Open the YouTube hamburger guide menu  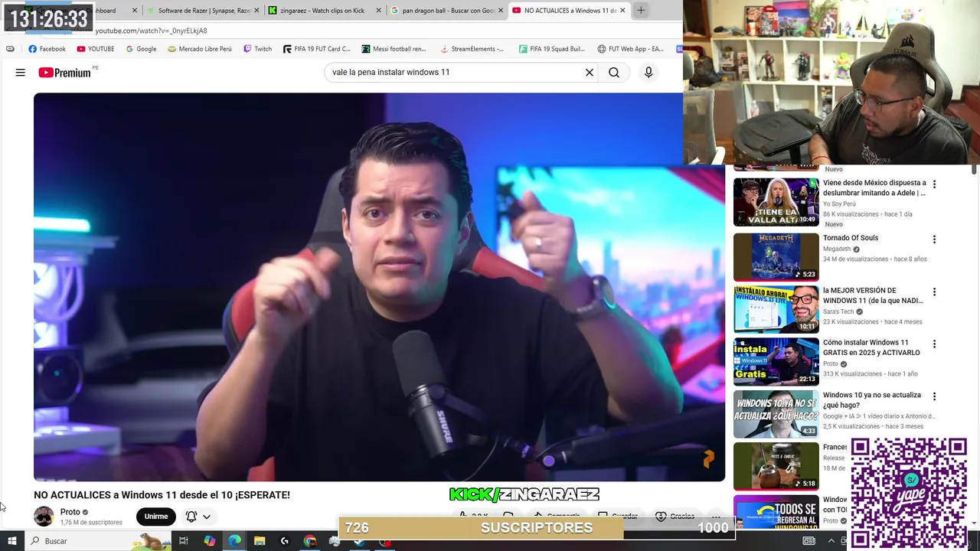click(21, 73)
